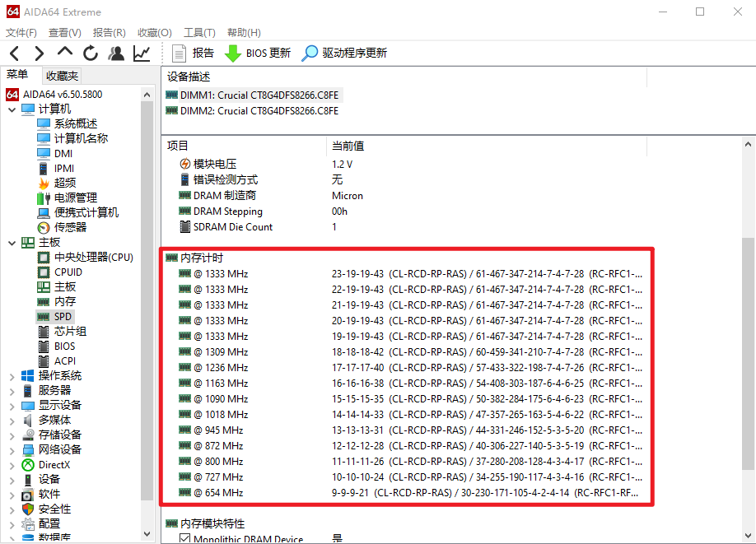Viewport: 756px width, 544px height.
Task: Toggle the Monolithic DRAM Device checkbox
Action: coord(183,537)
